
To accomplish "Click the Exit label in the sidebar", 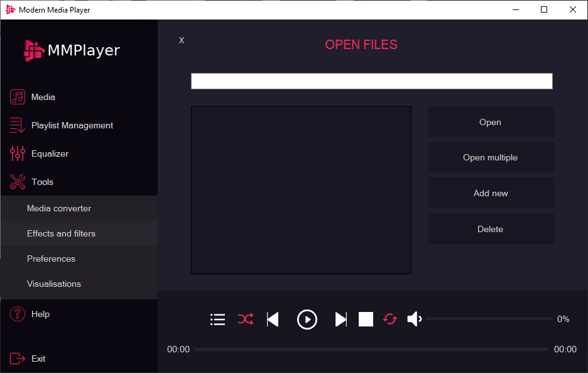I will (38, 359).
